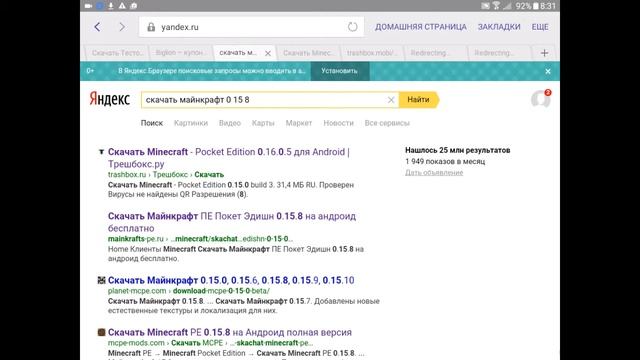Open ЗАКЛАДКИ menu
The height and width of the screenshot is (360, 640).
tap(499, 27)
